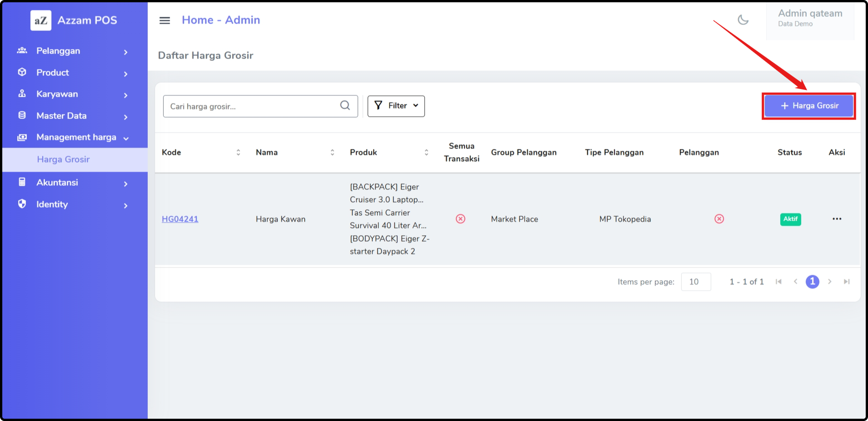Sort table by Nama column
The width and height of the screenshot is (868, 421).
(332, 153)
